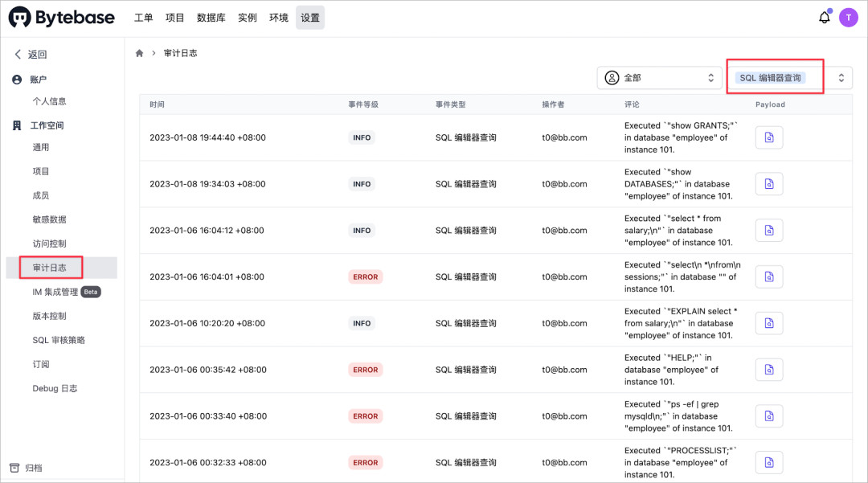868x483 pixels.
Task: Click the notification bell icon
Action: click(x=824, y=18)
